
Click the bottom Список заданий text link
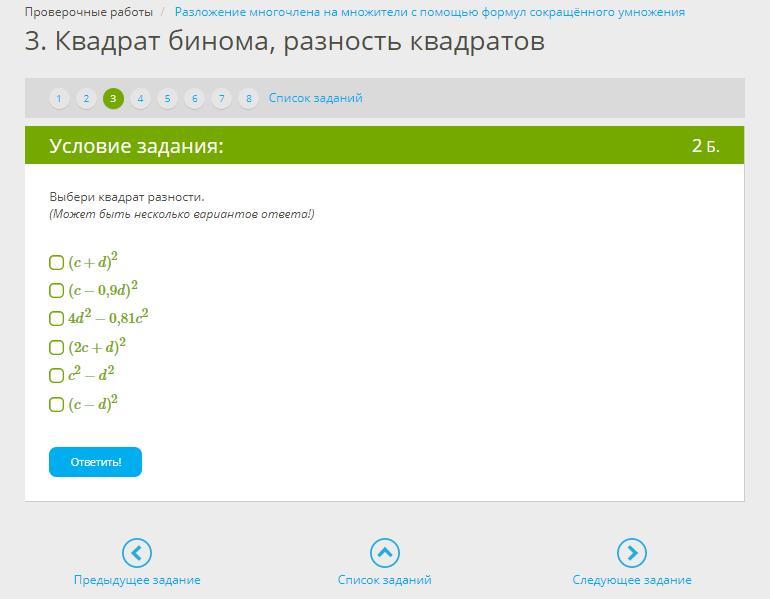[385, 580]
